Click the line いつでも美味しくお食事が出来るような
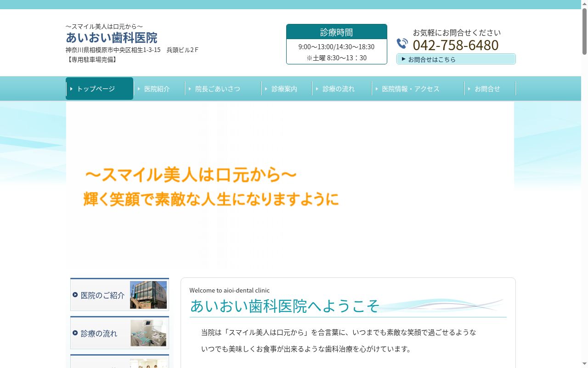 pos(306,349)
